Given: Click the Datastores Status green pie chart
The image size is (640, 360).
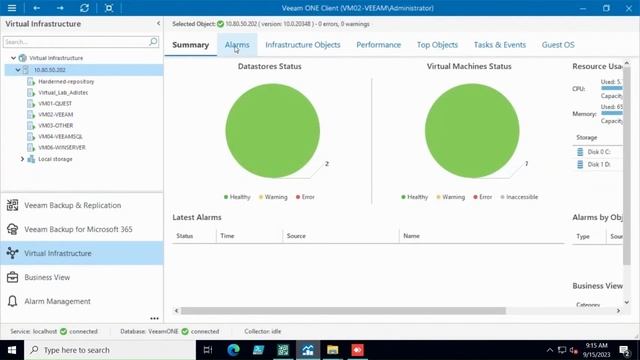Looking at the screenshot, I should pos(273,131).
